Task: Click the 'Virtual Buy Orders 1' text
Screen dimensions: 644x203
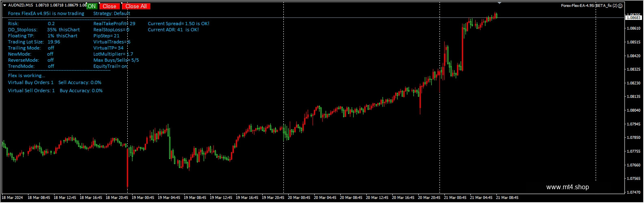Action: pos(31,82)
